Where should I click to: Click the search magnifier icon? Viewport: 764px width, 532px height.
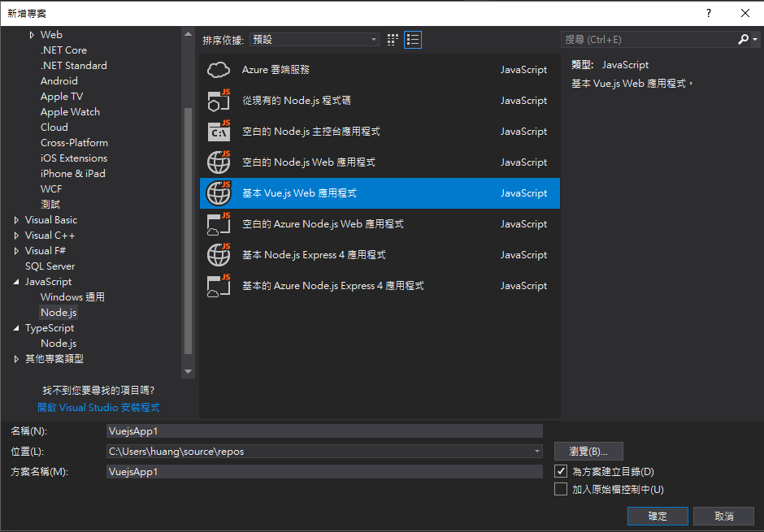[743, 40]
